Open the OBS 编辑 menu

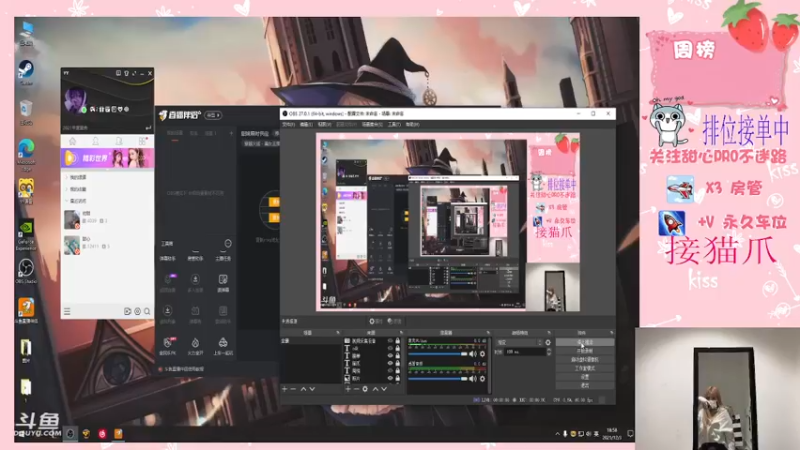(x=306, y=124)
